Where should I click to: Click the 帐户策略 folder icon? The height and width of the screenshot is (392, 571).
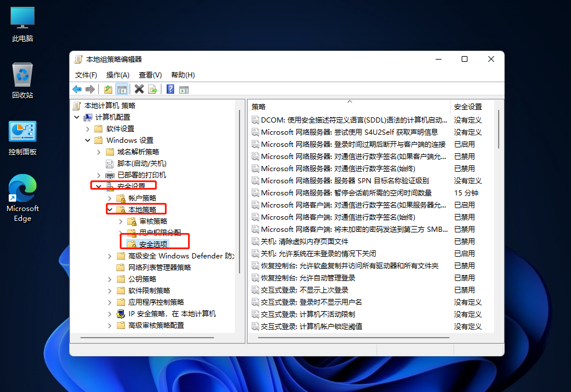[120, 198]
